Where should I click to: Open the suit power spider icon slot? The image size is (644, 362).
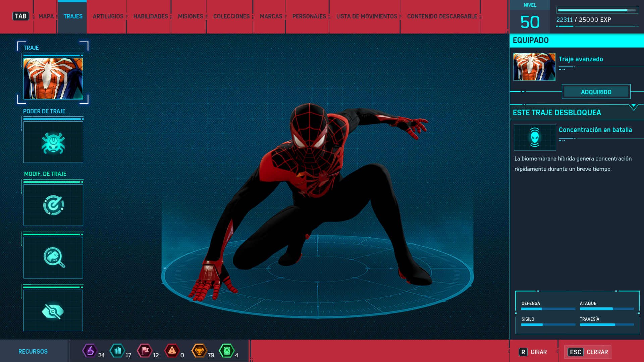point(53,142)
